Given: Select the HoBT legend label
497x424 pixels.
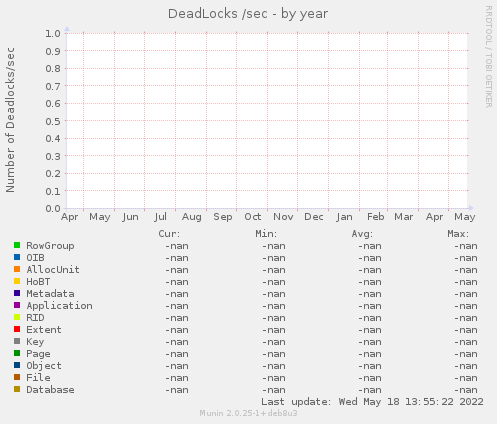Looking at the screenshot, I should [x=38, y=282].
